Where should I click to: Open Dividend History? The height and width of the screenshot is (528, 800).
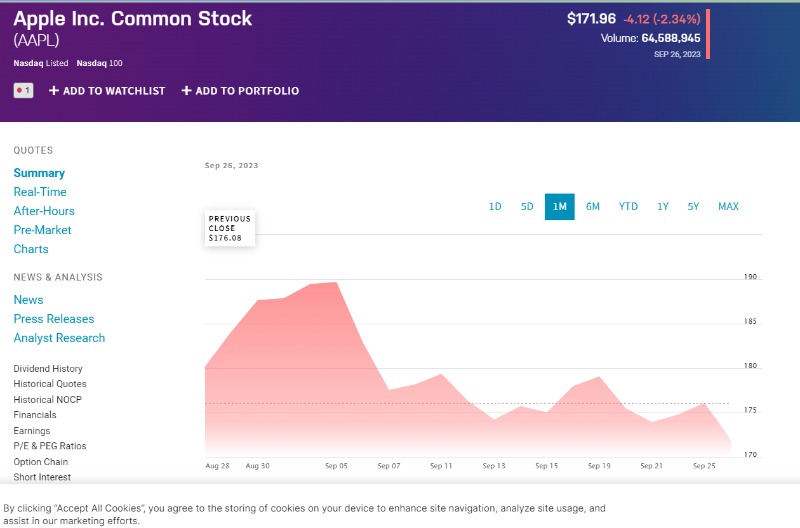(x=48, y=368)
